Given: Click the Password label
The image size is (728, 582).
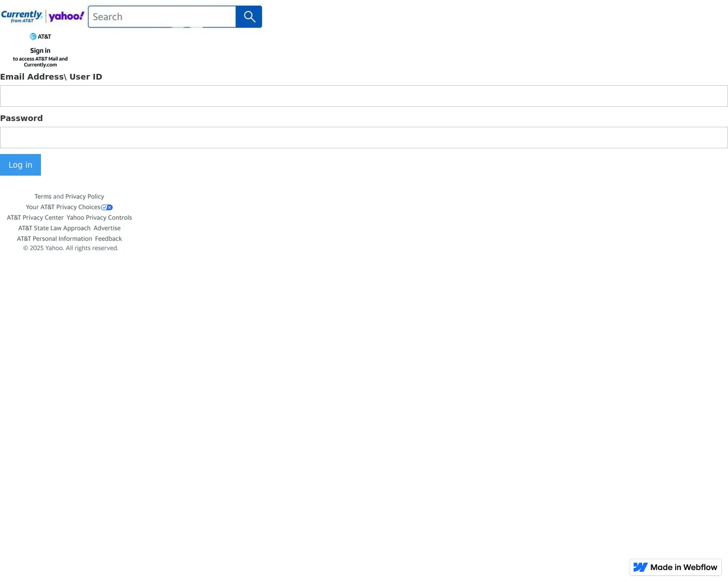Looking at the screenshot, I should pyautogui.click(x=22, y=118).
